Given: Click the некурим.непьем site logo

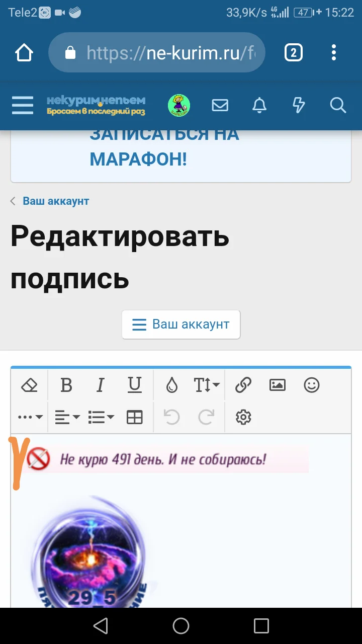Looking at the screenshot, I should (x=96, y=106).
